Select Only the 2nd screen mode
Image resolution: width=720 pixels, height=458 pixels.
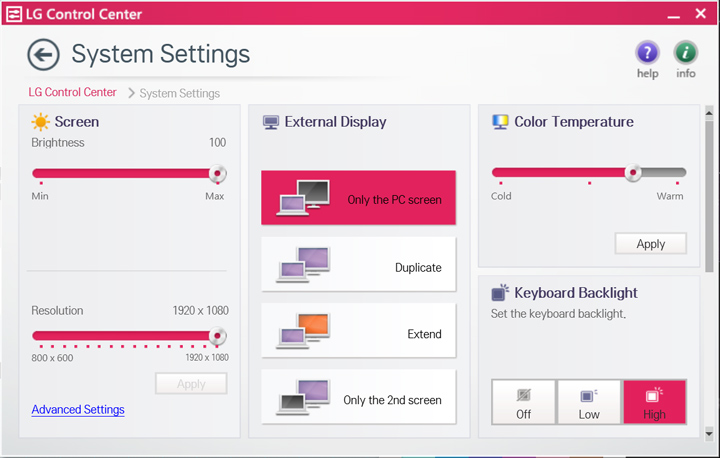[x=359, y=397]
